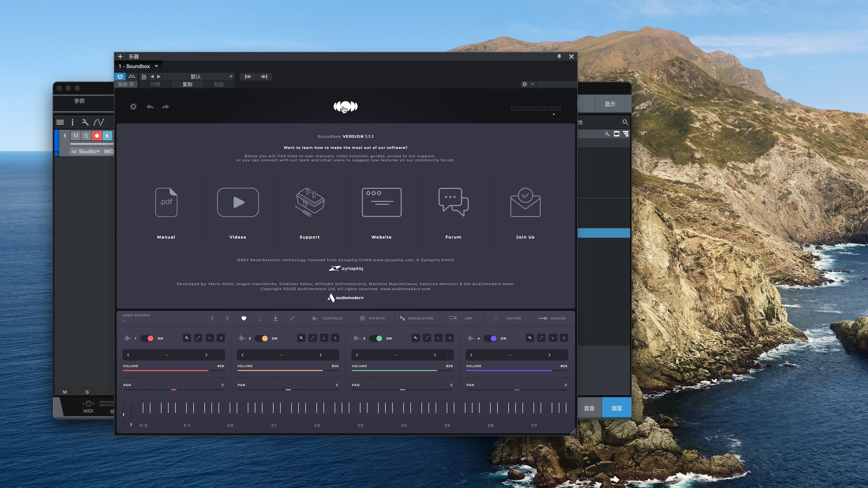Open the Manual PDF icon
This screenshot has height=488, width=868.
coord(166,202)
